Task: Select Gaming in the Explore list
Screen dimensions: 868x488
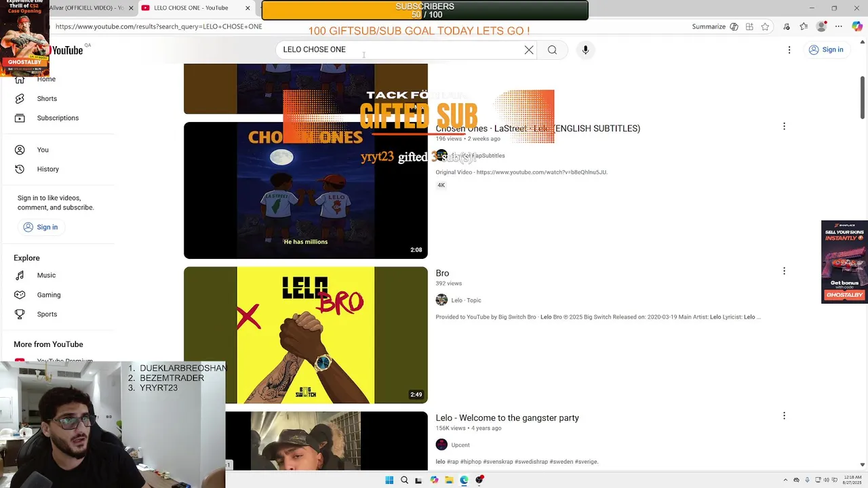Action: (x=49, y=295)
